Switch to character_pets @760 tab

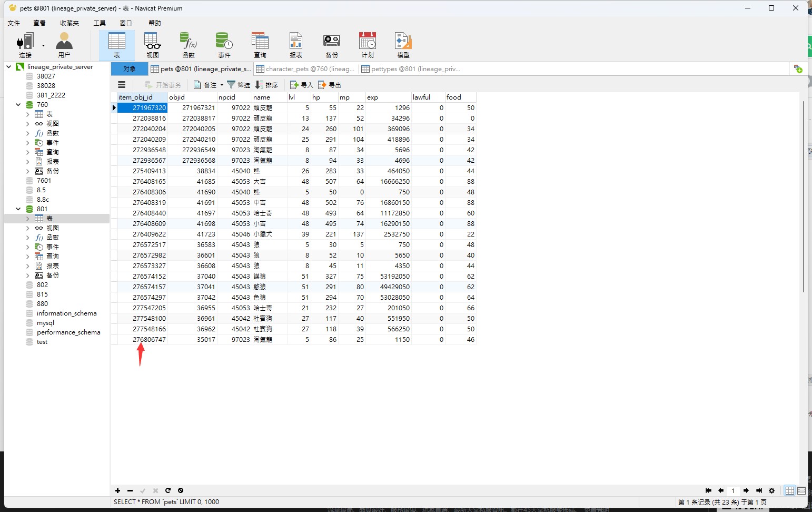coord(305,69)
